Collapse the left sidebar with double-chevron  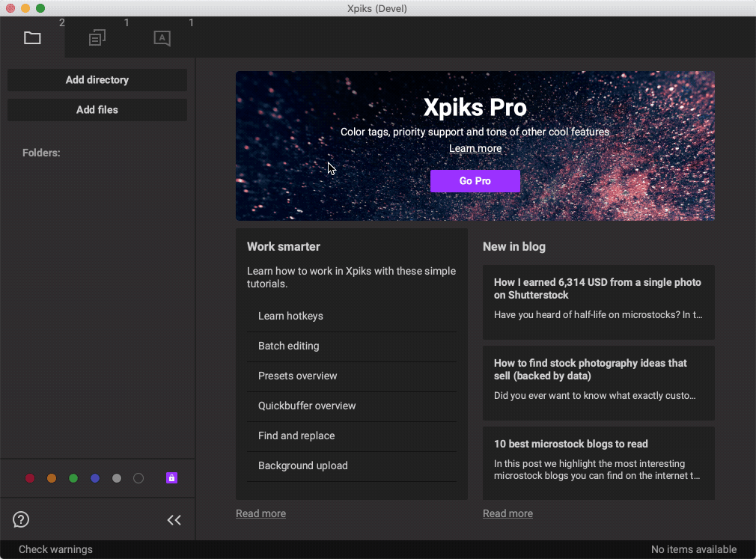tap(174, 519)
